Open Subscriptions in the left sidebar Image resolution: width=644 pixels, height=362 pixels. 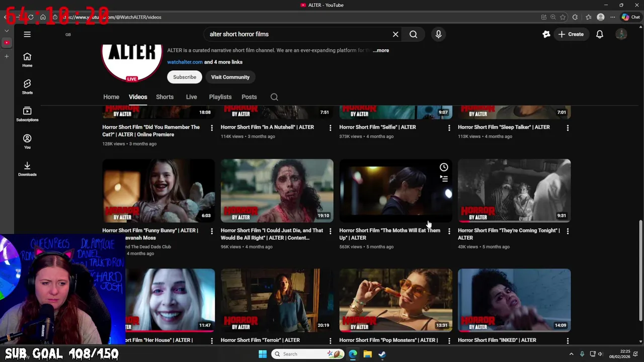(27, 114)
